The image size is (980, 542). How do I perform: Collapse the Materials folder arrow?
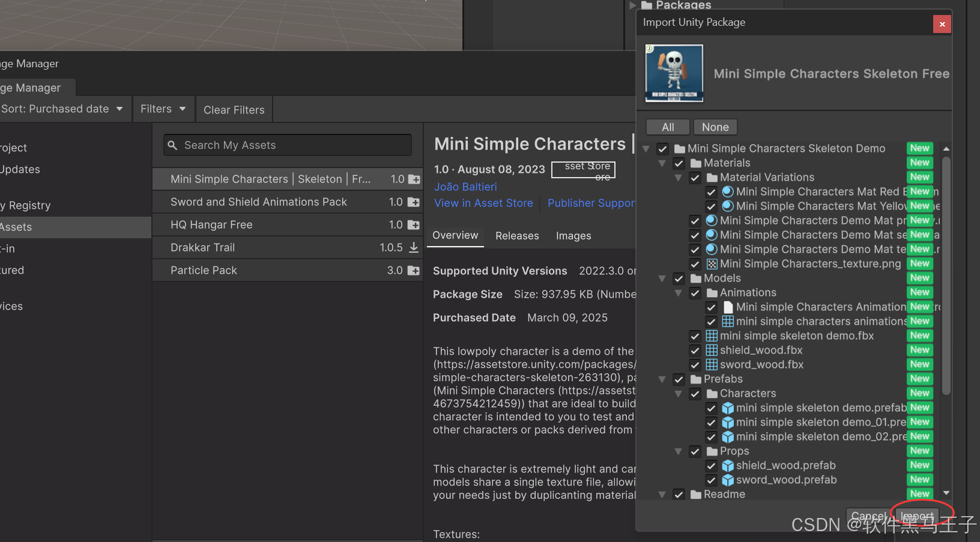point(662,163)
